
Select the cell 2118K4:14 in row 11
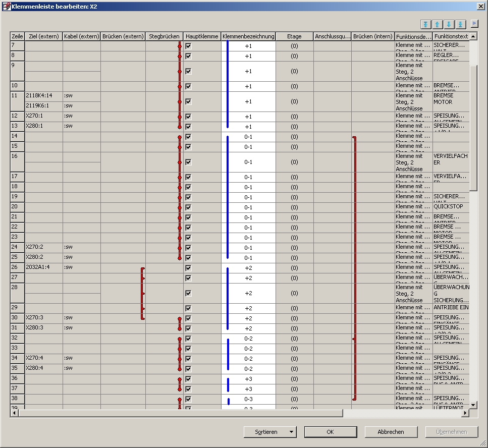[x=44, y=95]
